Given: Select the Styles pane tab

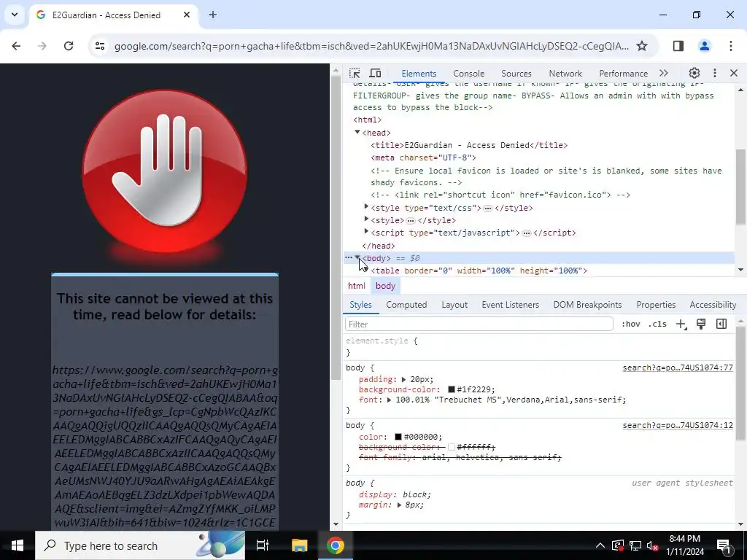Looking at the screenshot, I should (360, 305).
